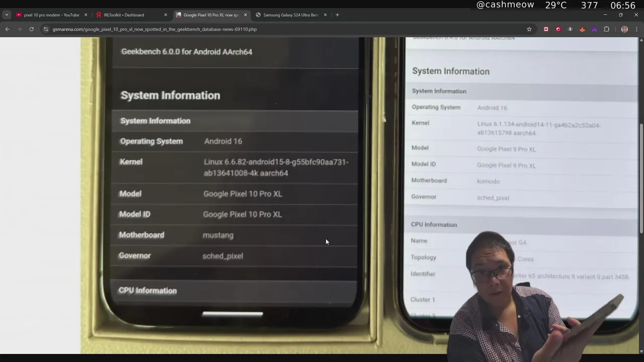Open a new browser tab
Viewport: 644px width, 362px height.
pyautogui.click(x=337, y=15)
